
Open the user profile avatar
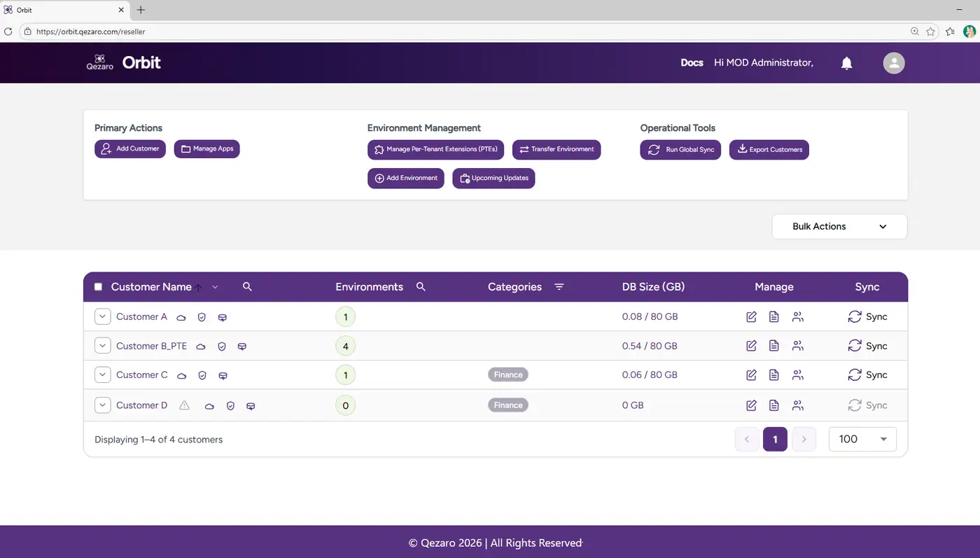(x=893, y=63)
